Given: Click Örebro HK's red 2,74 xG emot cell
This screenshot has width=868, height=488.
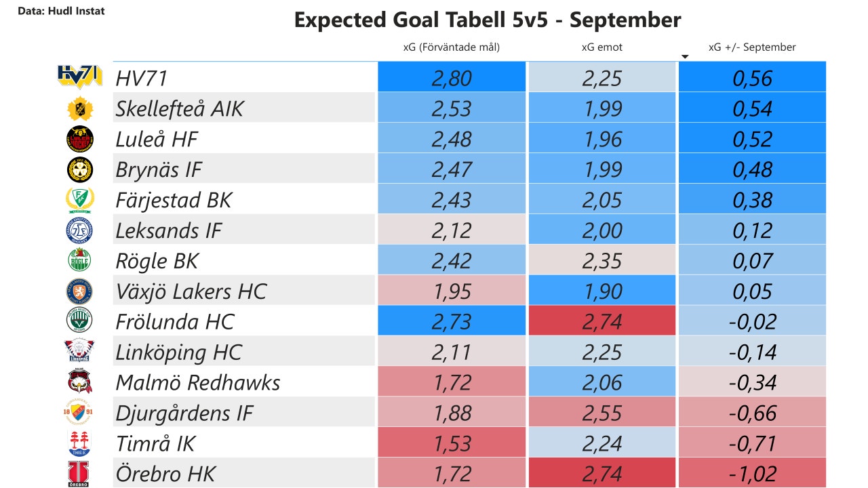Looking at the screenshot, I should [602, 474].
